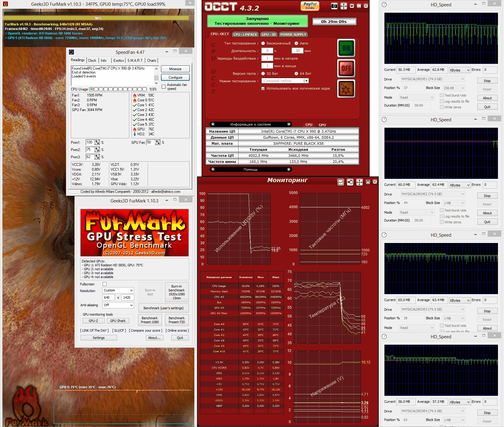Enable Write zeros for PHYSICALDRIVE2

442,222
